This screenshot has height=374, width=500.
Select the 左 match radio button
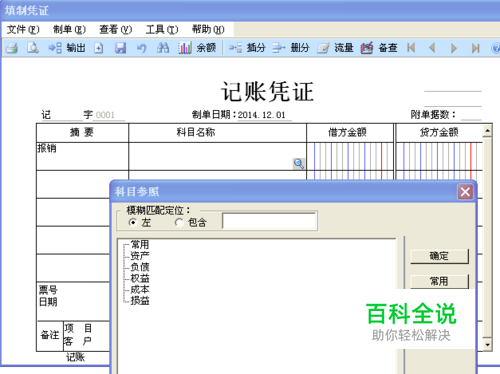(x=133, y=222)
